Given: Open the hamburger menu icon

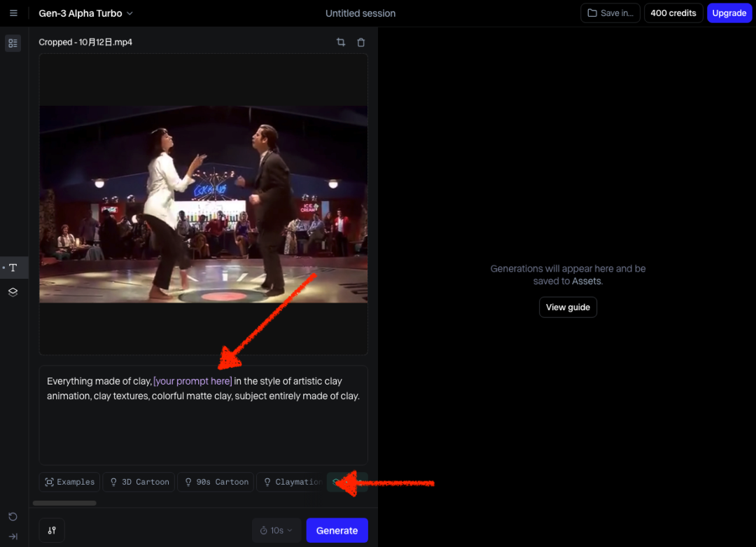Looking at the screenshot, I should 13,13.
